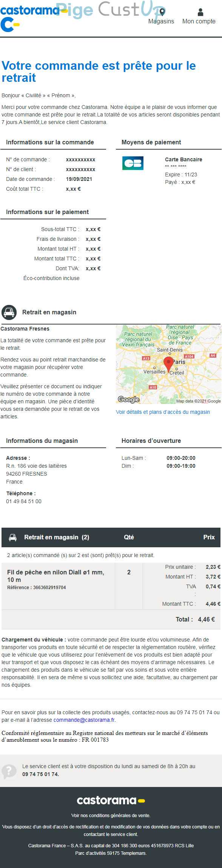The image size is (222, 868).
Task: Open the Mon compte person icon
Action: point(200,12)
